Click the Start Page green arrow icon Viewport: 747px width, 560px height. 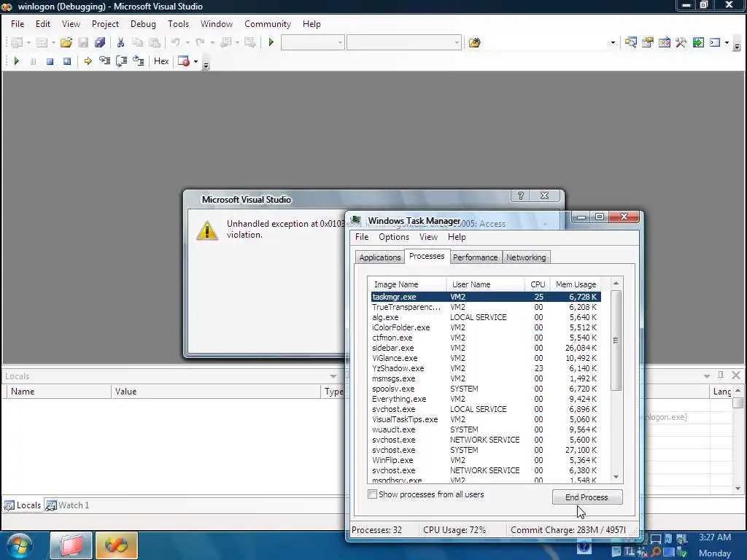pyautogui.click(x=698, y=42)
